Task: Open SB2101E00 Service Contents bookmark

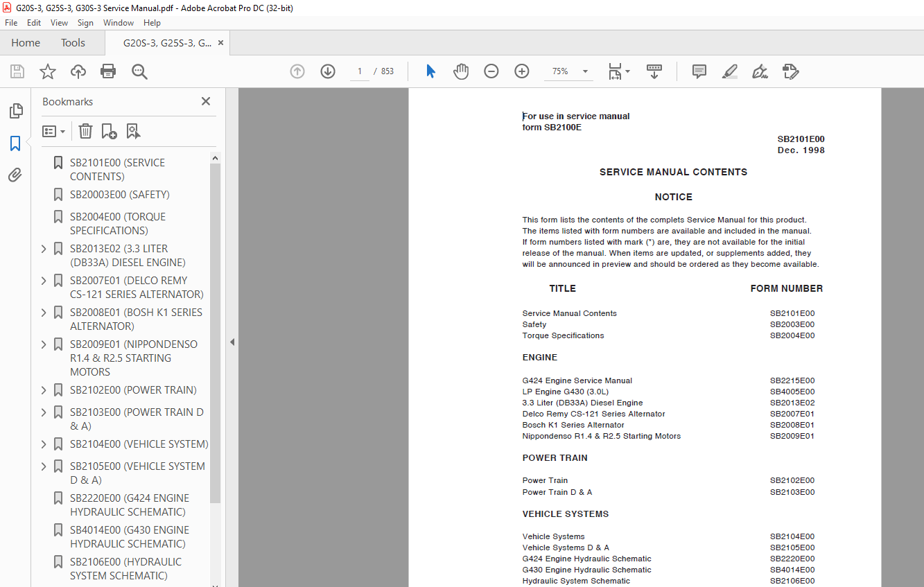Action: tap(117, 170)
